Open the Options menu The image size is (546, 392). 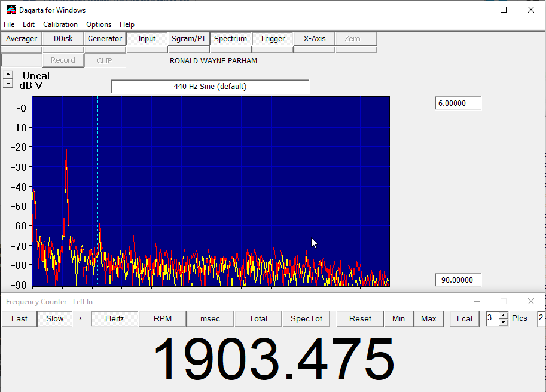[x=99, y=24]
